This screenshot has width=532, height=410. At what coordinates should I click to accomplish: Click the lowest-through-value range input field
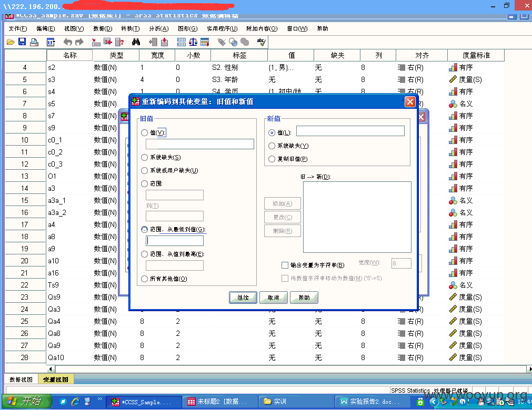coord(175,241)
